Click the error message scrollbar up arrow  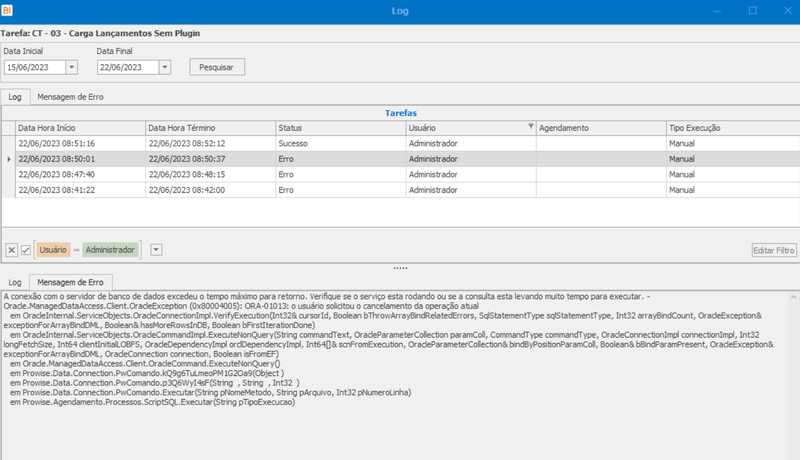click(793, 297)
